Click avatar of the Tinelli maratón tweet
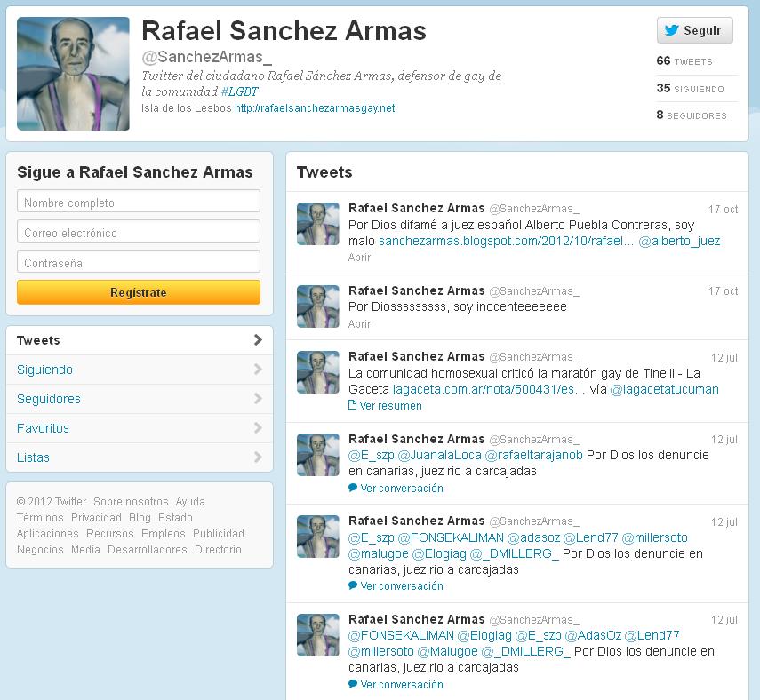 318,372
